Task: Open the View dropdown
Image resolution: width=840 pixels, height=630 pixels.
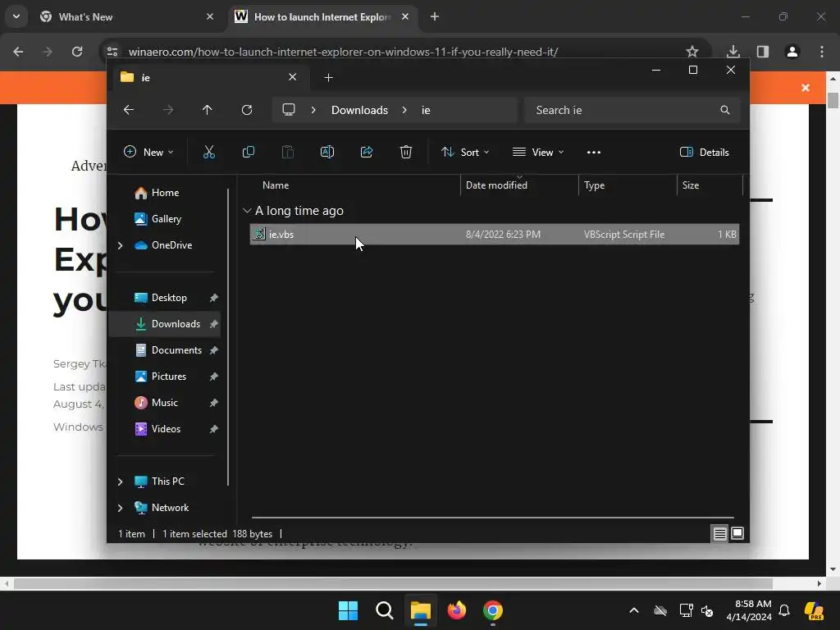Action: [538, 152]
